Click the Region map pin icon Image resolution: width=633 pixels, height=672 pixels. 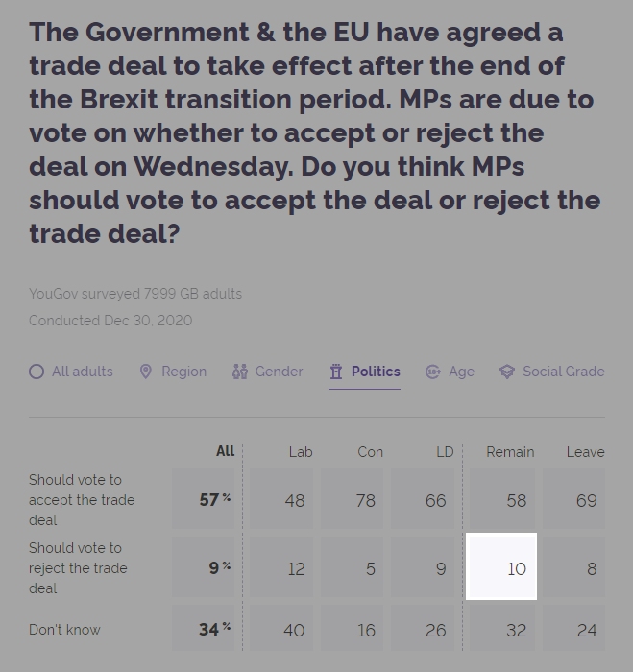(146, 372)
